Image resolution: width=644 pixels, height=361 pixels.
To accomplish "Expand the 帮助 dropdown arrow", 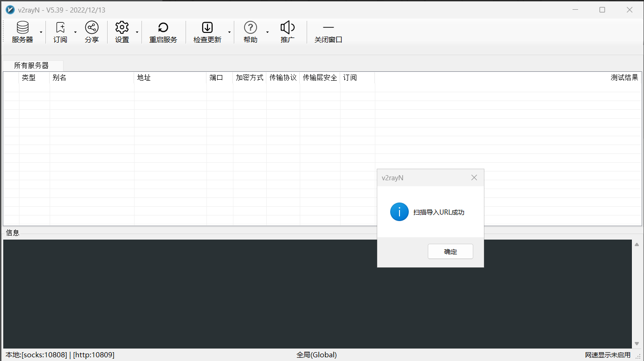I will click(x=267, y=32).
